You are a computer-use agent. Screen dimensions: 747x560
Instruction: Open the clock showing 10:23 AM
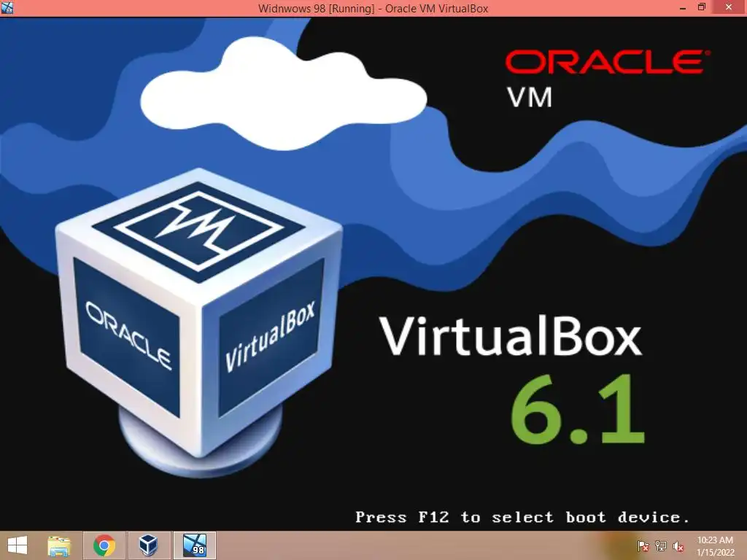(715, 546)
